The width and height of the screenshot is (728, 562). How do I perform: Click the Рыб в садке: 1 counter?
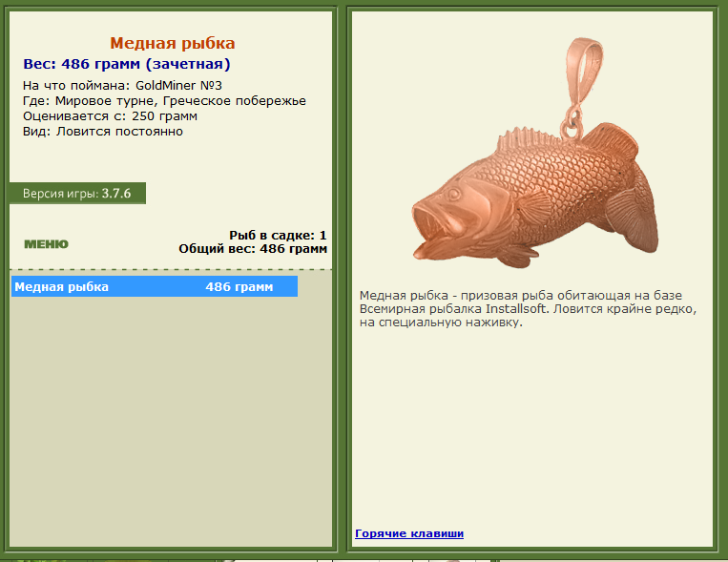(x=278, y=236)
